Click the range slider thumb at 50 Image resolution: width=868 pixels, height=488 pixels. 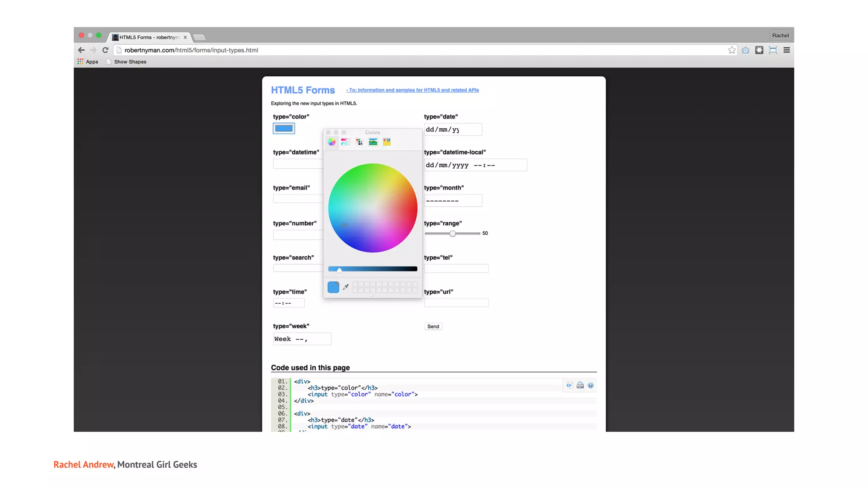(453, 234)
